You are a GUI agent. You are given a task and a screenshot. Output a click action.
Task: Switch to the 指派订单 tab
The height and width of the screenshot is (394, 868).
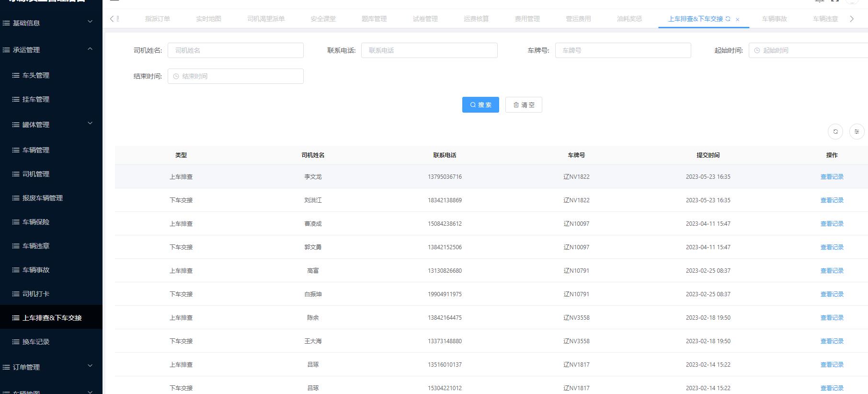pos(158,19)
